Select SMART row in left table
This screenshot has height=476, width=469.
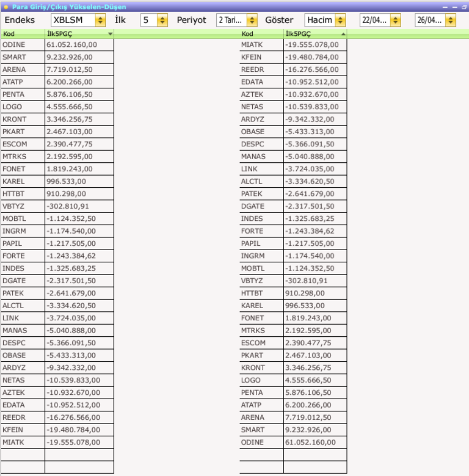(57, 57)
